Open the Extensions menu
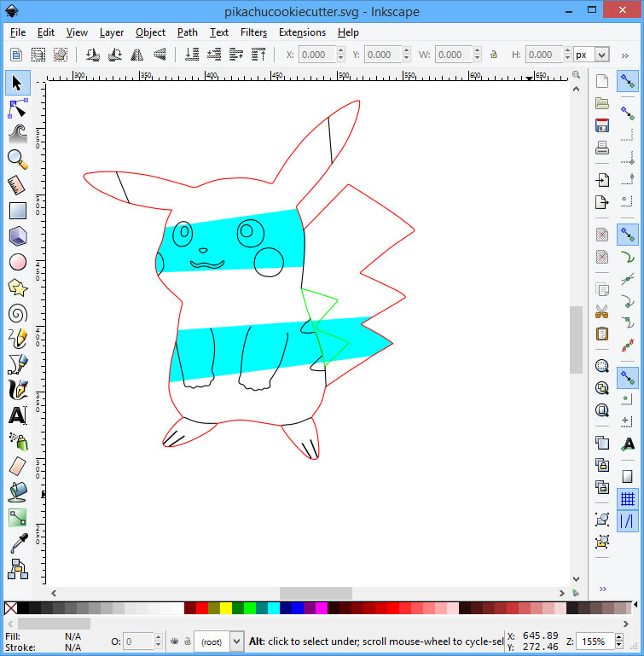Screen dimensions: 644x656 302,32
